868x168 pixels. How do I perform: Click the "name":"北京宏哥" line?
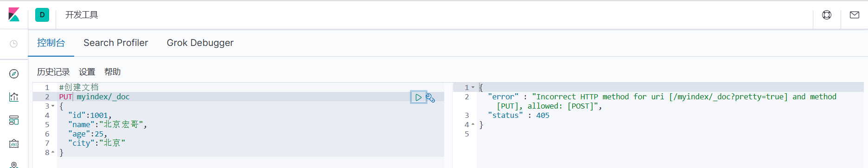click(x=108, y=124)
